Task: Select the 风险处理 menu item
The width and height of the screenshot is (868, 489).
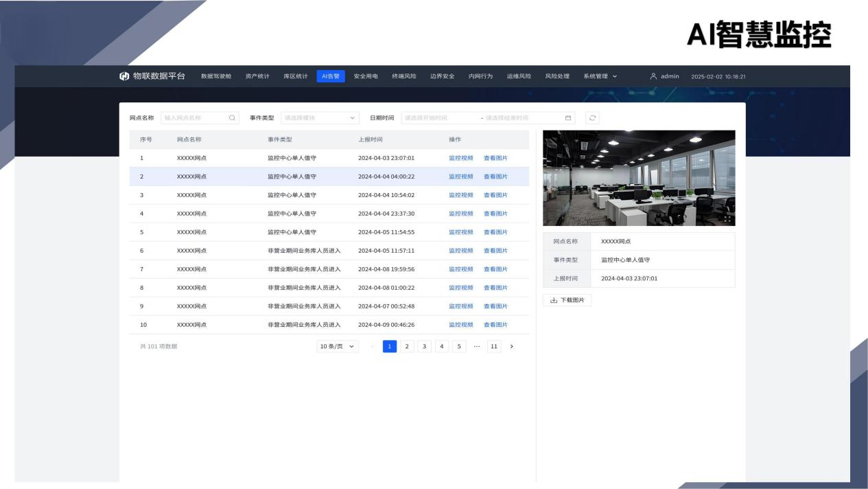Action: click(557, 76)
